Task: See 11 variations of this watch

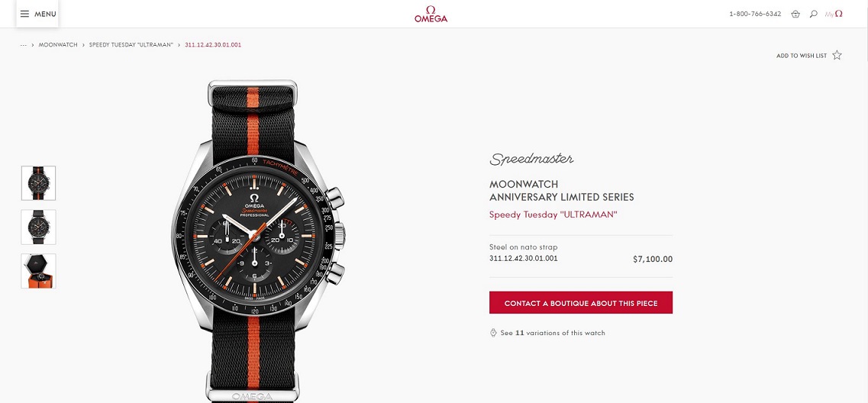Action: click(553, 333)
